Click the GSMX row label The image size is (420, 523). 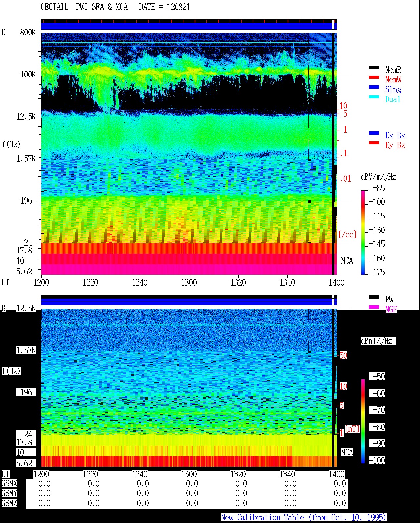9,483
